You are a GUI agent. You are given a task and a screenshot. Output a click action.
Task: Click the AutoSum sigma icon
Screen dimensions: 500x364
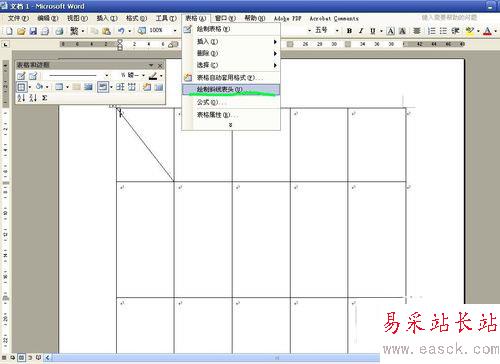(44, 98)
